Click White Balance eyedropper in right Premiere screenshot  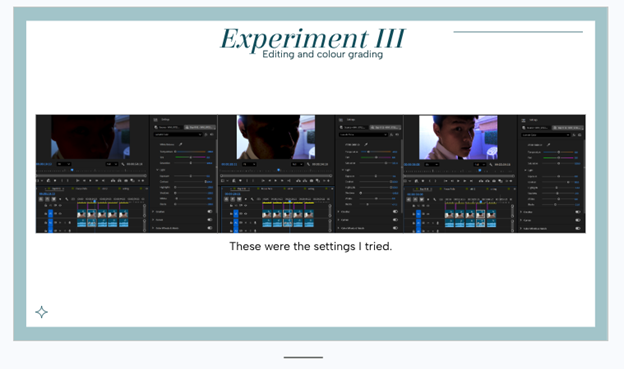click(x=548, y=144)
